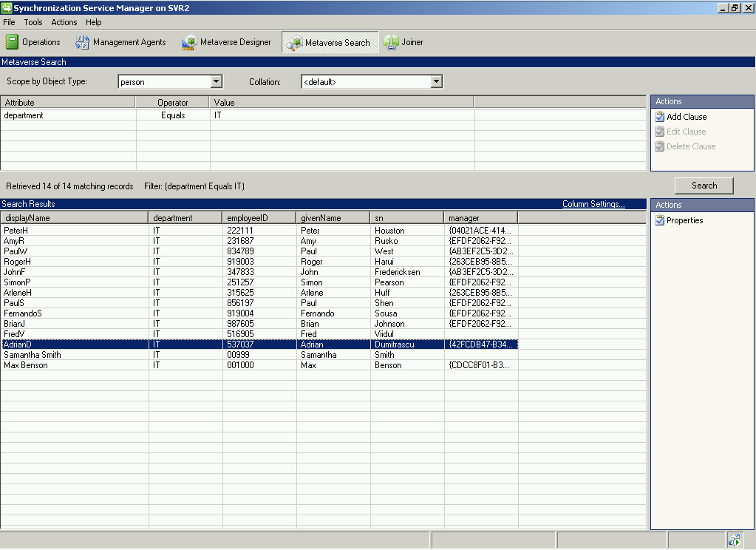
Task: Sort by the employeeID column header
Action: (x=259, y=218)
